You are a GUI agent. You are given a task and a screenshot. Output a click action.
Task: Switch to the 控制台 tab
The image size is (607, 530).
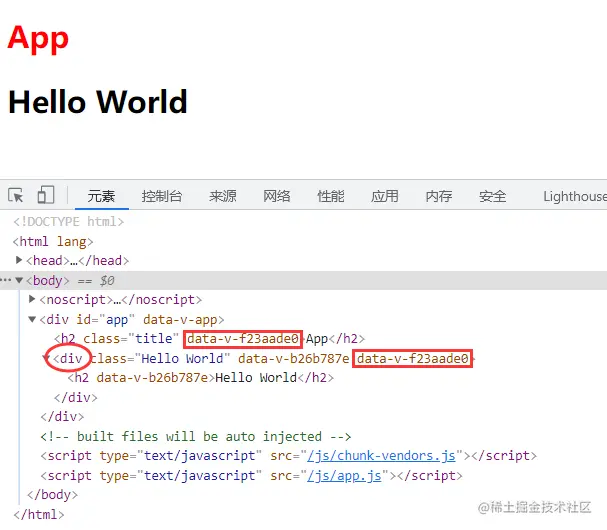coord(162,196)
